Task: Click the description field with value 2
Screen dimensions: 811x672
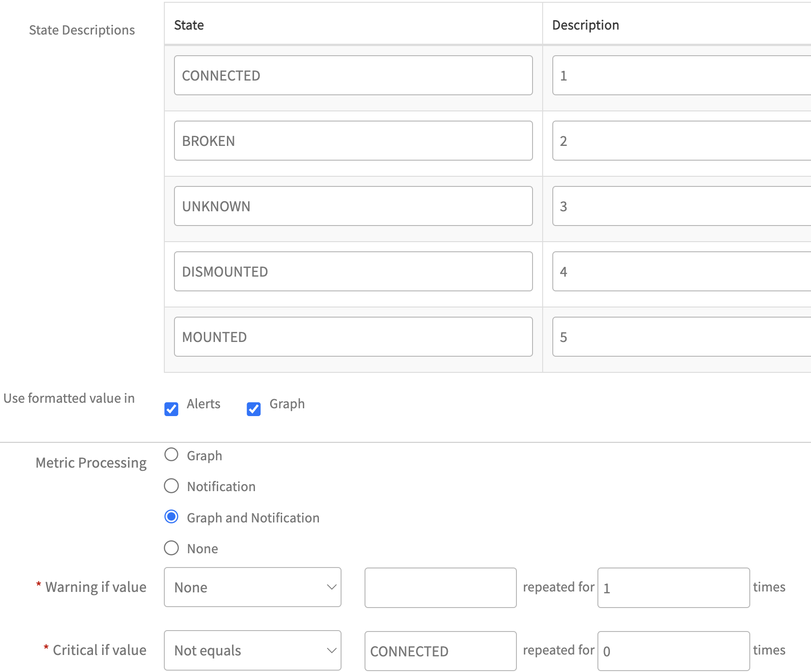Action: [x=682, y=141]
